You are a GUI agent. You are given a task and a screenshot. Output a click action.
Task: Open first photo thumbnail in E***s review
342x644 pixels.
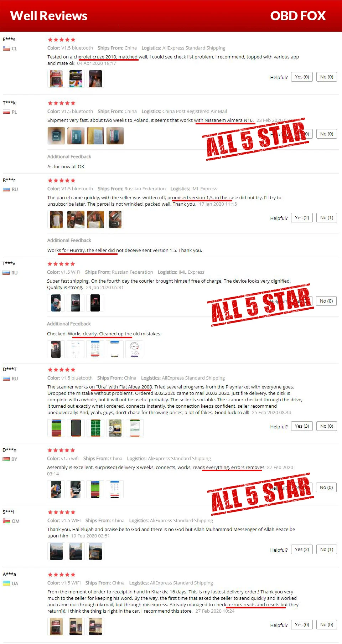(56, 79)
